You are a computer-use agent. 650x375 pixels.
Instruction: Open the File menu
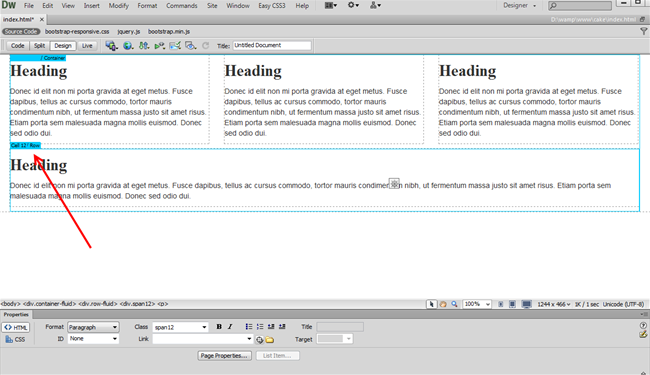click(29, 6)
